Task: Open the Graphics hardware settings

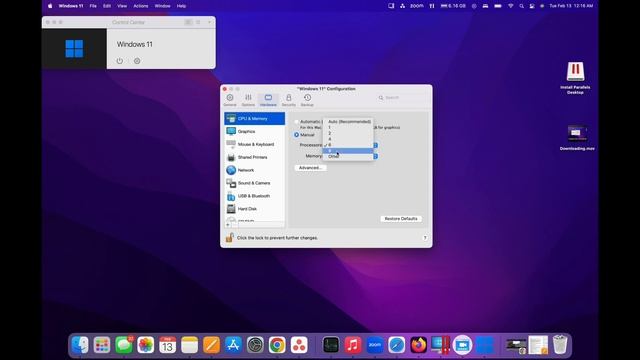Action: pos(255,131)
